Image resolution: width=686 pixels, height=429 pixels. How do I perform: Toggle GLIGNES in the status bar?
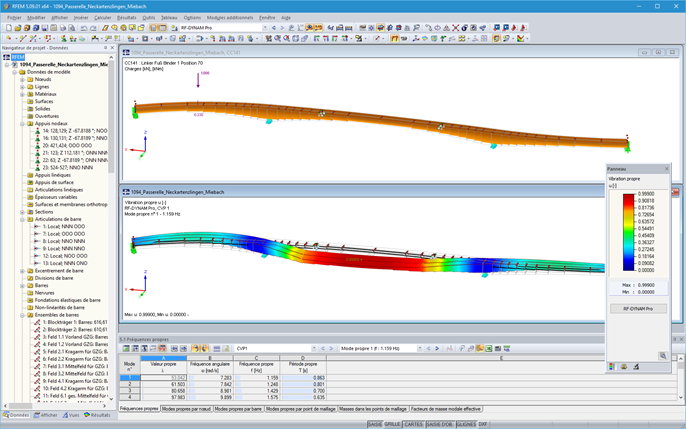[x=466, y=424]
